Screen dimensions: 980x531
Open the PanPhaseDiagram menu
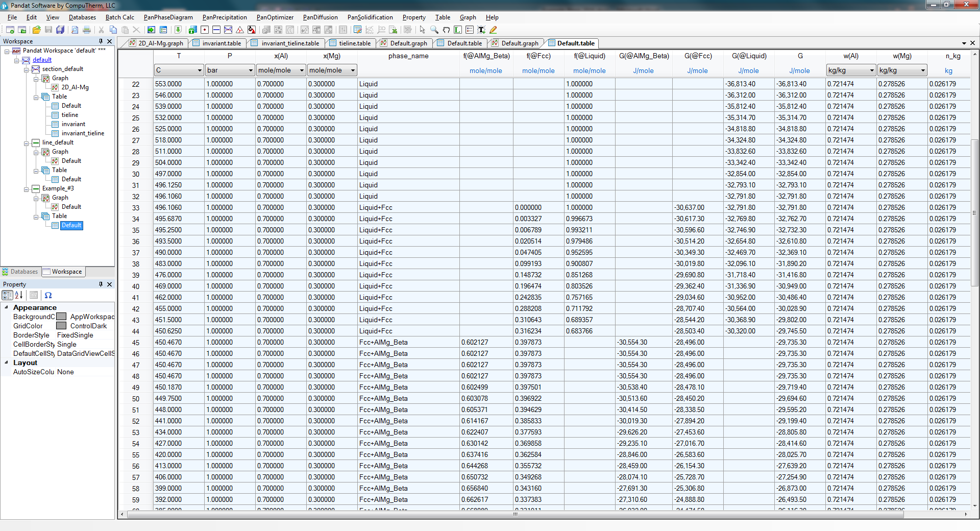168,17
